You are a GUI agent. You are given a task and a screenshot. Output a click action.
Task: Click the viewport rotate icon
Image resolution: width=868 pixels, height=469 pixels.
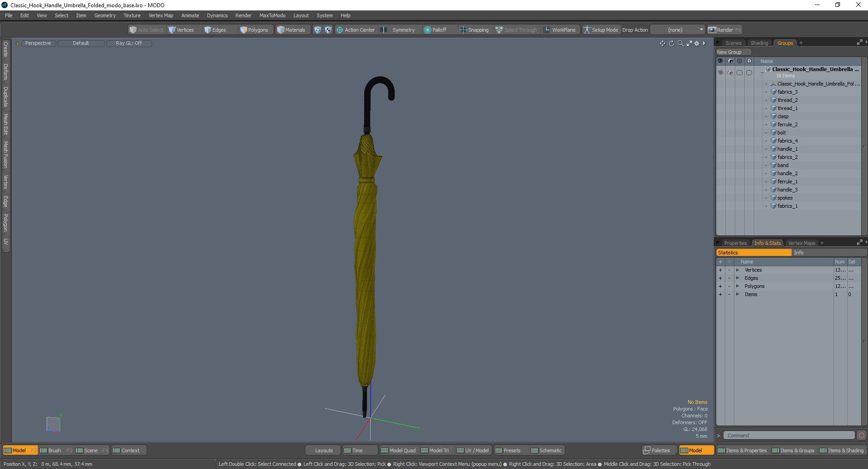671,43
